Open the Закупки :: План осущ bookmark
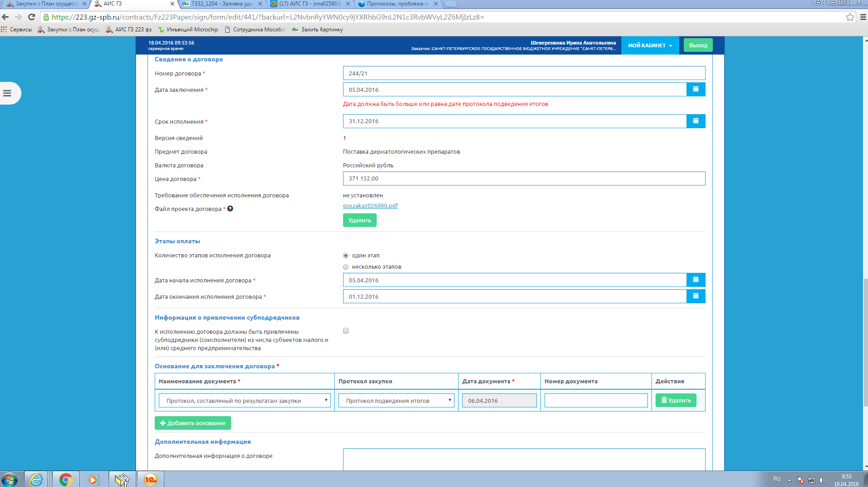 coord(69,30)
